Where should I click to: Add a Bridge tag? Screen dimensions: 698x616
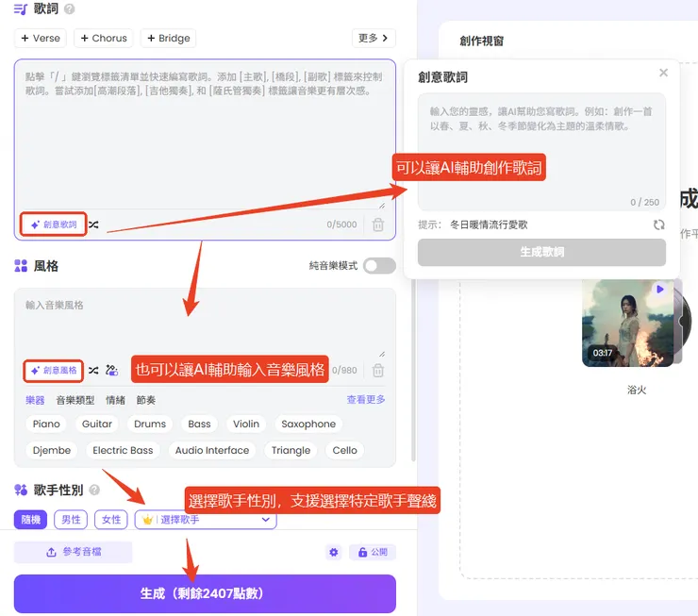point(168,39)
